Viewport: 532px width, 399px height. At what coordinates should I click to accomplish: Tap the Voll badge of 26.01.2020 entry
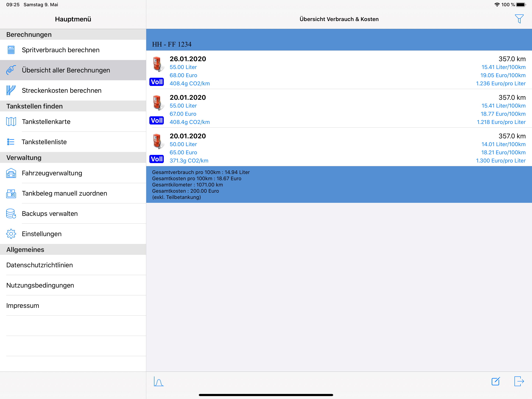tap(157, 82)
